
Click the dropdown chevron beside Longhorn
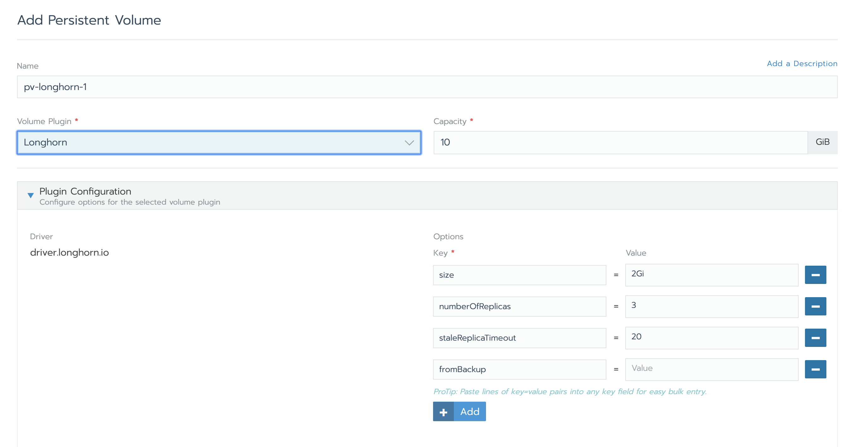[409, 143]
